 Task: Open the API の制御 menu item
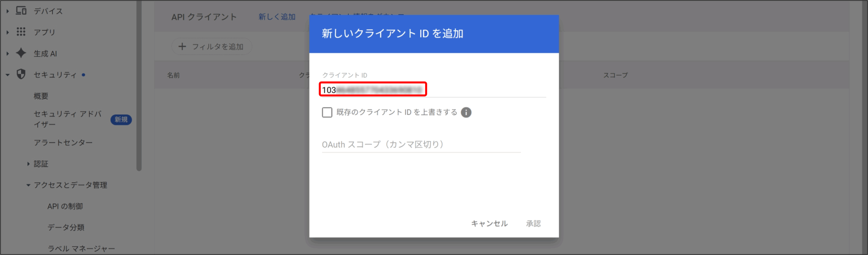click(x=65, y=206)
